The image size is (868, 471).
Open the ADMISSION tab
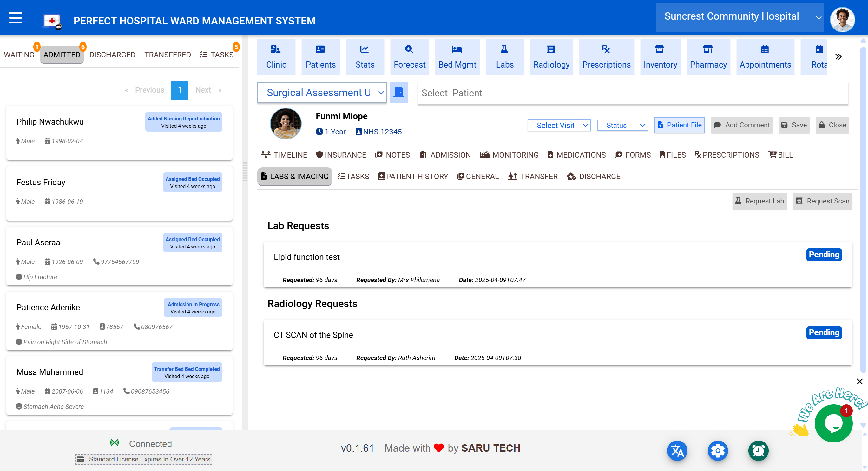tap(445, 155)
